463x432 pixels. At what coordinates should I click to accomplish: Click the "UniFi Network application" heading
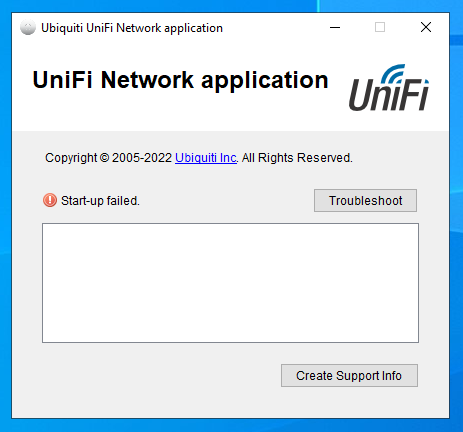[180, 80]
